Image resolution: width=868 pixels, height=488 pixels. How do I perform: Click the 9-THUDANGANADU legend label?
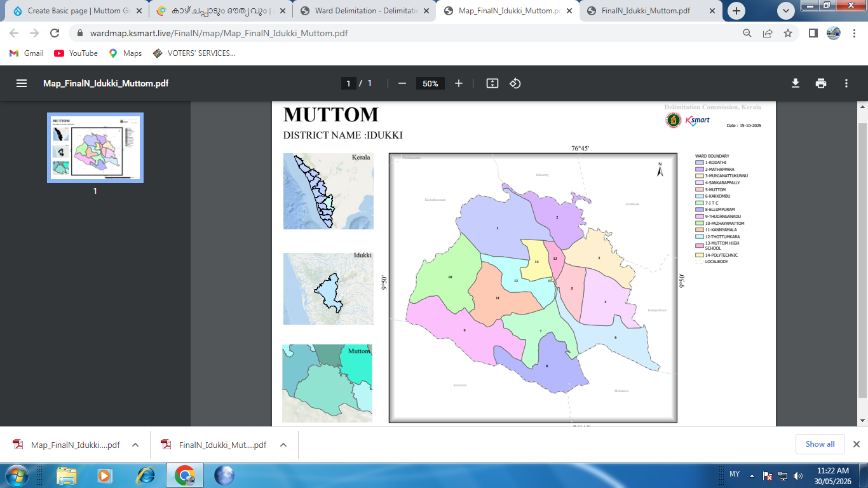pyautogui.click(x=724, y=217)
